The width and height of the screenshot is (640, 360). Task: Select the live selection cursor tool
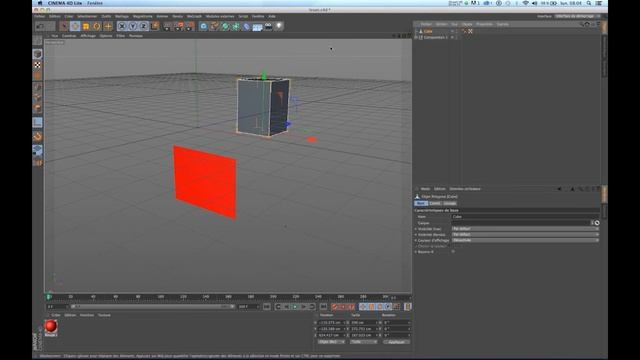click(64, 26)
